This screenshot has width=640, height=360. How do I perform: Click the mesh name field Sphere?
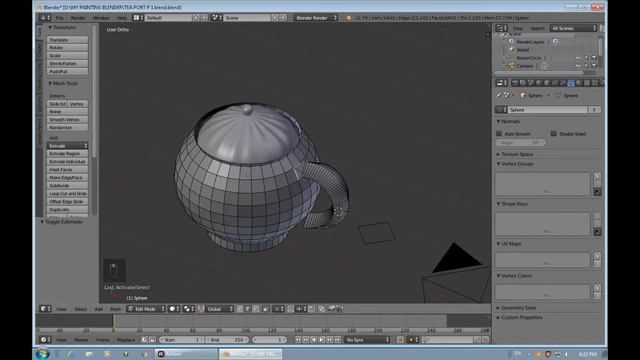(547, 110)
